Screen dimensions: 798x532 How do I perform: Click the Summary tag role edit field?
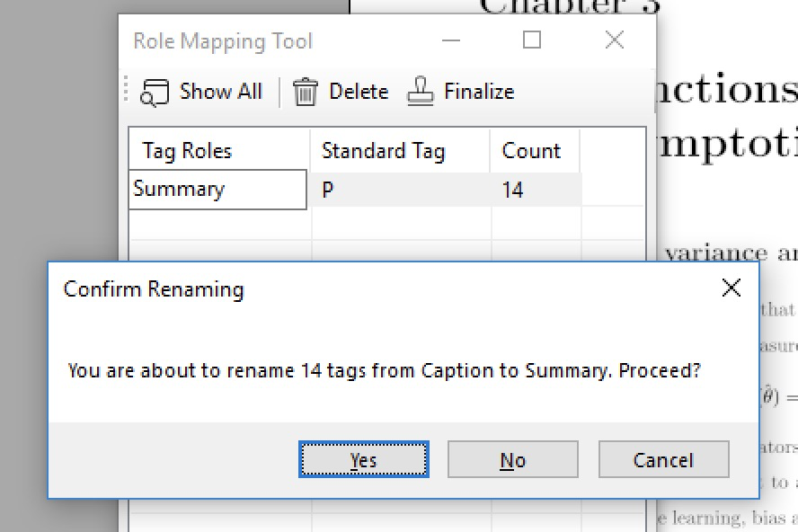[217, 190]
